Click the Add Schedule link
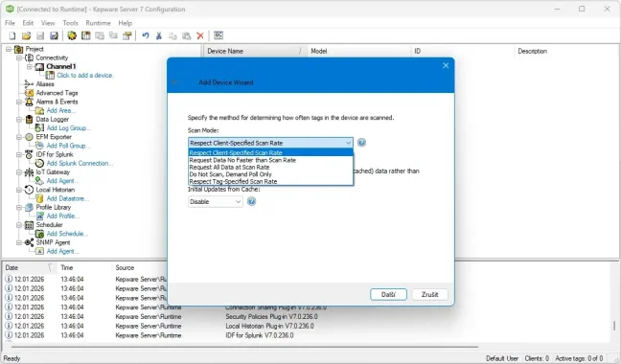This screenshot has width=621, height=364. (x=67, y=234)
